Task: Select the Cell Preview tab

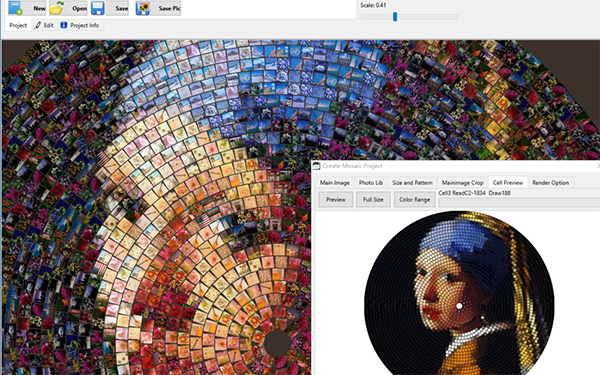Action: click(508, 183)
